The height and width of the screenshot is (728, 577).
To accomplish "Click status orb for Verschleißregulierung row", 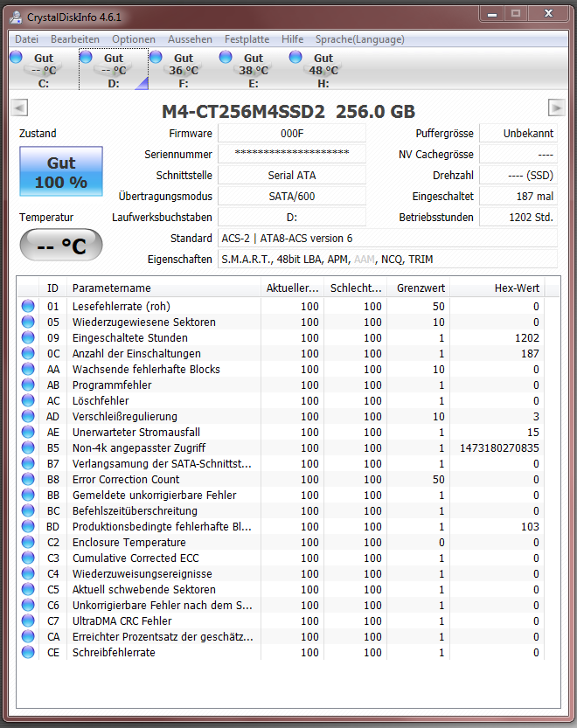I will tap(28, 417).
